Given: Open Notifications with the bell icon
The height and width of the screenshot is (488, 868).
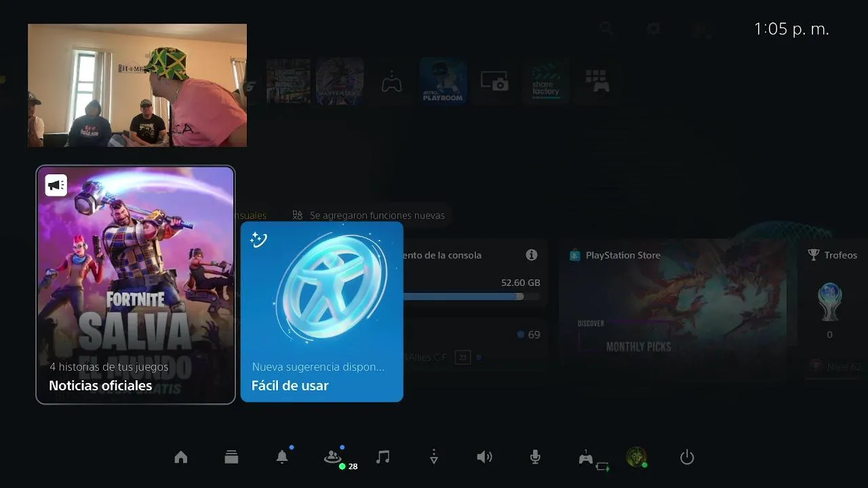Looking at the screenshot, I should click(282, 457).
